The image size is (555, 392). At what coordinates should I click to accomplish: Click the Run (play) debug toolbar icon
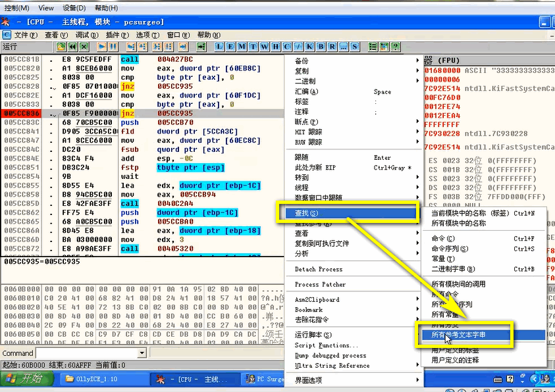(x=101, y=47)
